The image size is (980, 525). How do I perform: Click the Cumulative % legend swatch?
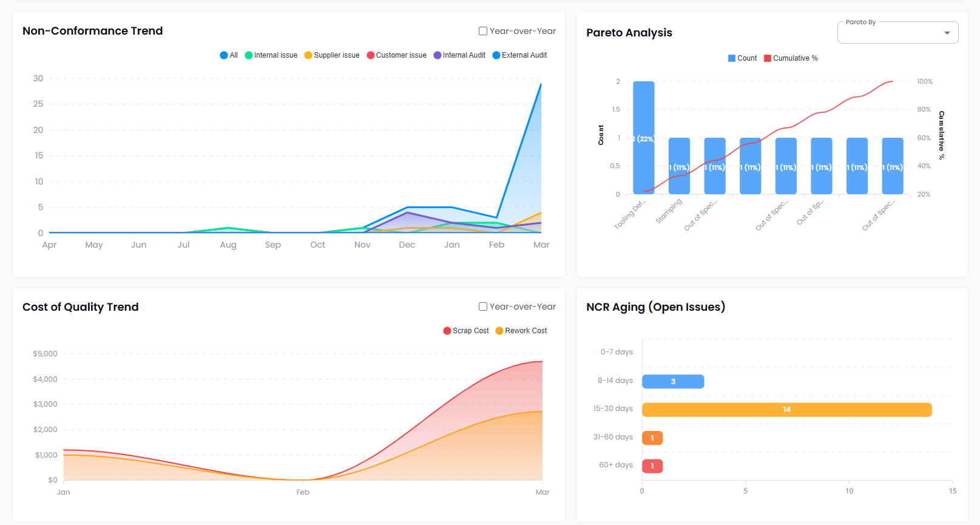pos(768,58)
